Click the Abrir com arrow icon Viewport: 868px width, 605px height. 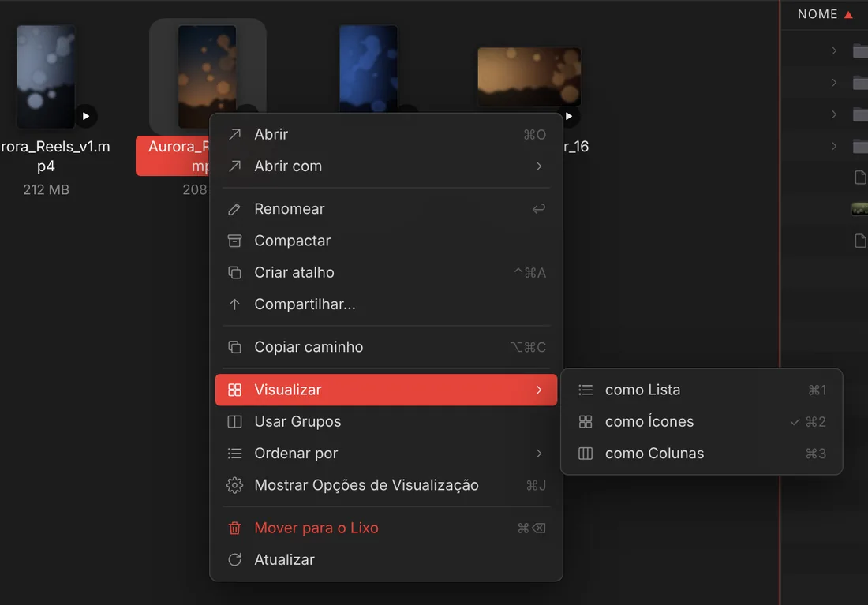pyautogui.click(x=234, y=166)
